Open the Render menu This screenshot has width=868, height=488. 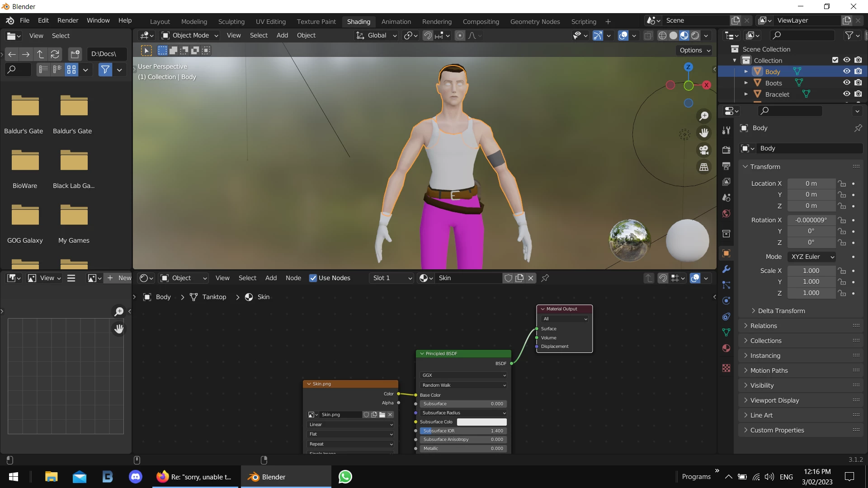(x=67, y=20)
